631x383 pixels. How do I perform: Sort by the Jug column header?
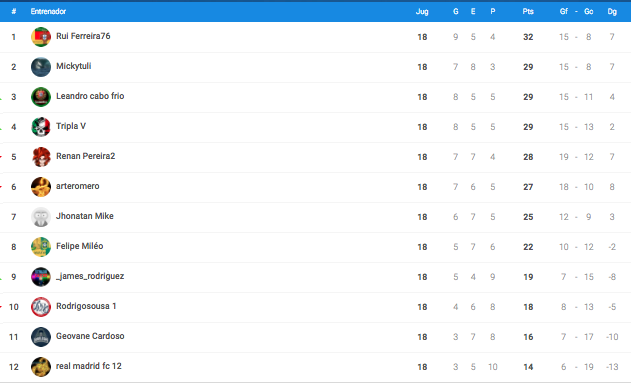(422, 12)
